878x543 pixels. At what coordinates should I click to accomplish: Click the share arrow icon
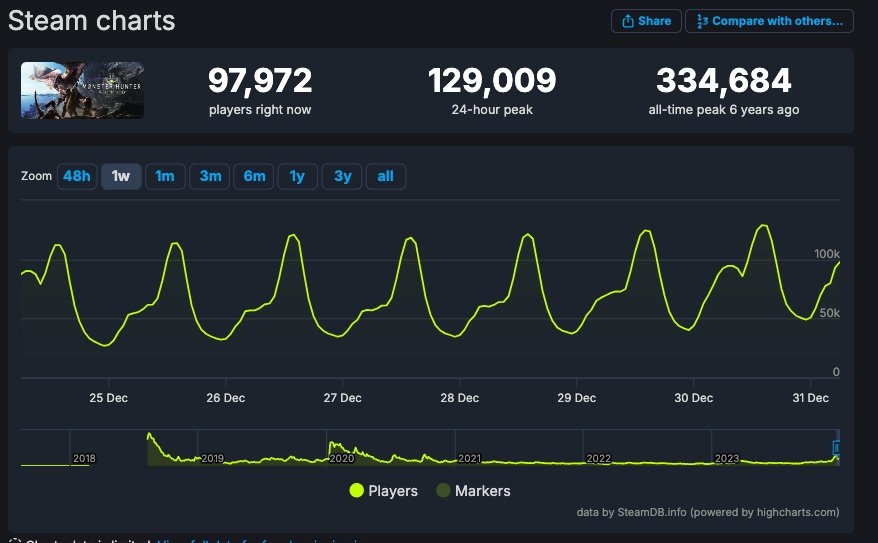click(628, 21)
